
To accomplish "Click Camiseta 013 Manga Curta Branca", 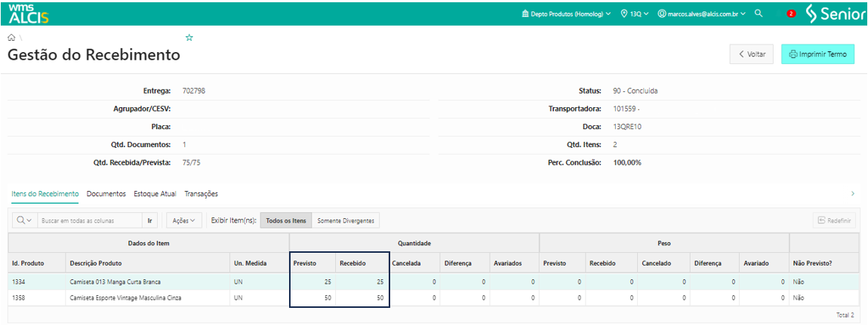I will [115, 281].
